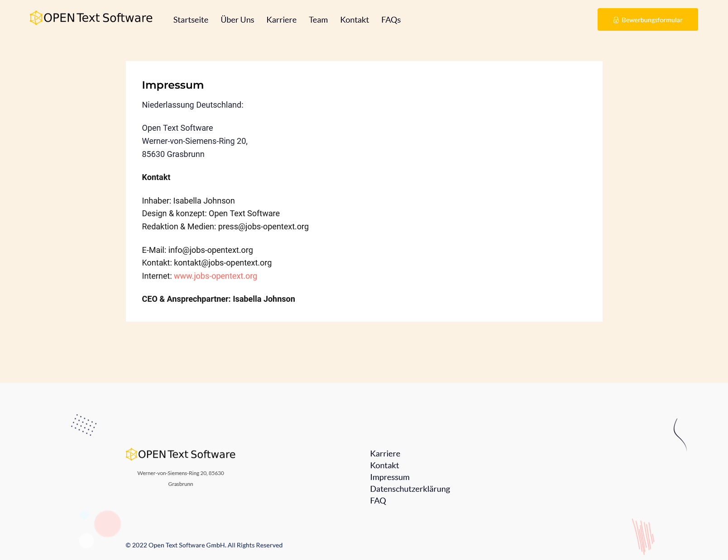This screenshot has height=560, width=728.
Task: Open Karriere in the top navigation
Action: pyautogui.click(x=282, y=20)
